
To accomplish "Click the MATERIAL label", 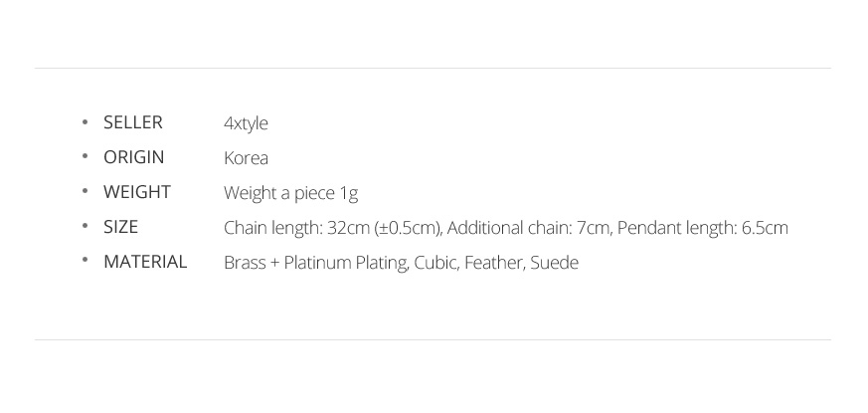I will pyautogui.click(x=145, y=262).
